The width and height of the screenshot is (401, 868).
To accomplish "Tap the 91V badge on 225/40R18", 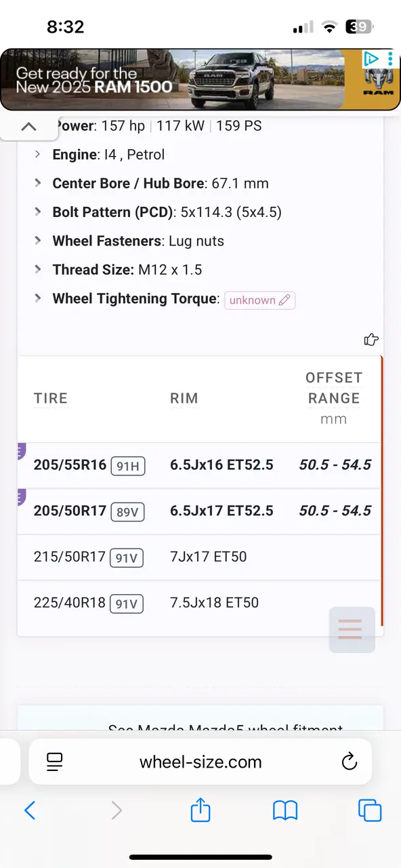I will point(127,604).
